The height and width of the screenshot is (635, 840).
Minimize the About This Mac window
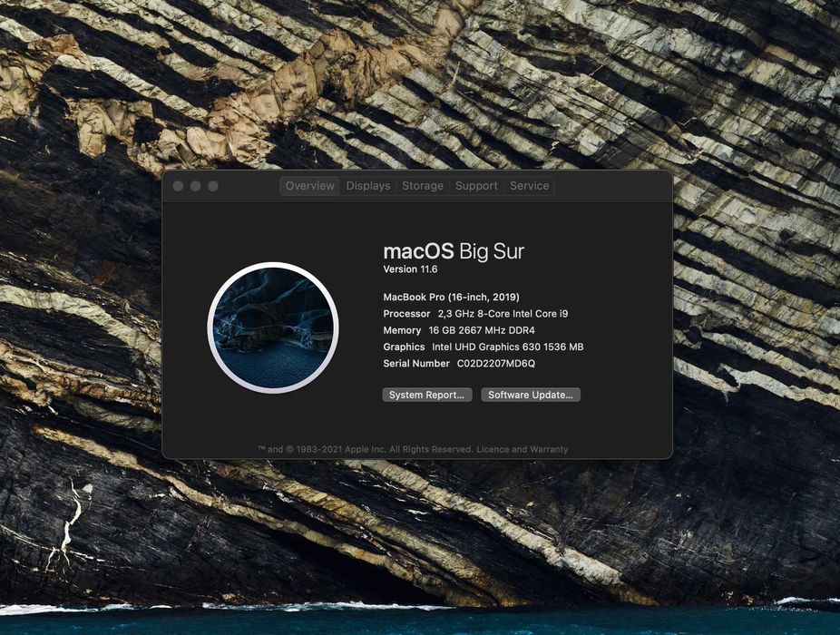196,186
